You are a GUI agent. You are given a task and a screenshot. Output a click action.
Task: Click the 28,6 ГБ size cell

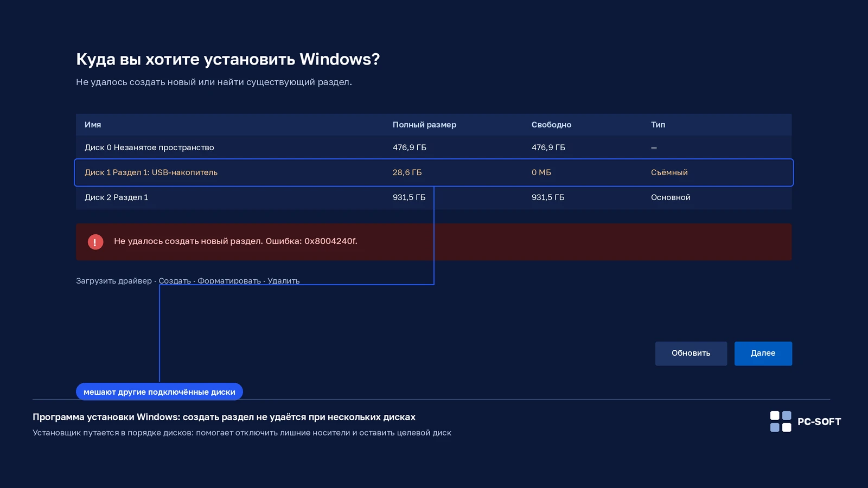(407, 172)
